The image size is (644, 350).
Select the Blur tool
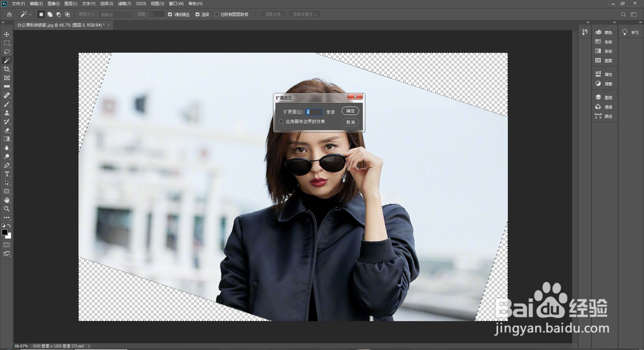[7, 148]
